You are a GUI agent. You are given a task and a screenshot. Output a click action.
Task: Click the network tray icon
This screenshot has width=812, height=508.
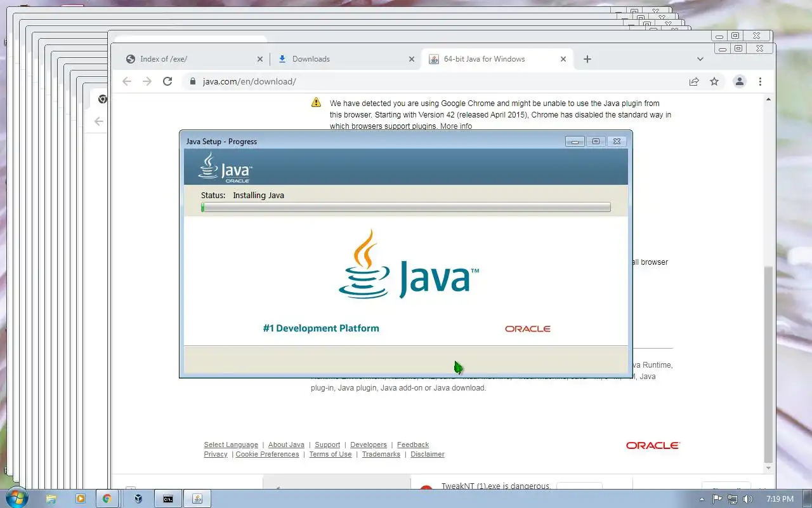pos(733,499)
